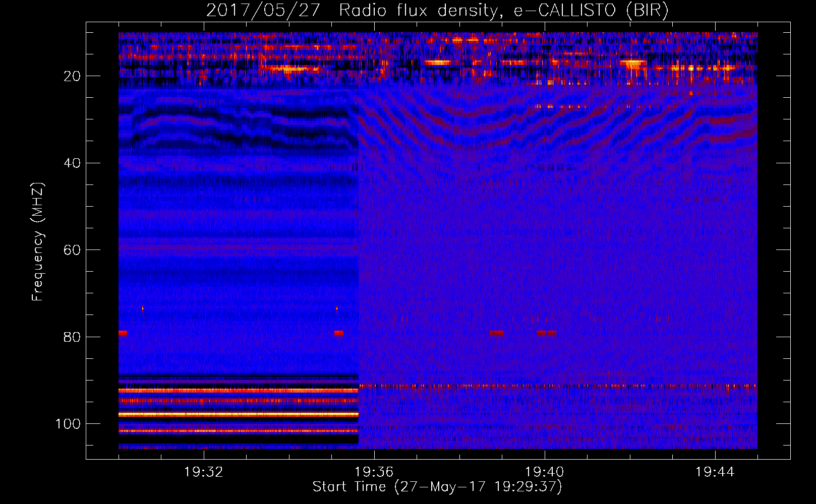The height and width of the screenshot is (504, 816).
Task: Click the red marker at 80 MHz near 19:40
Action: click(x=547, y=333)
